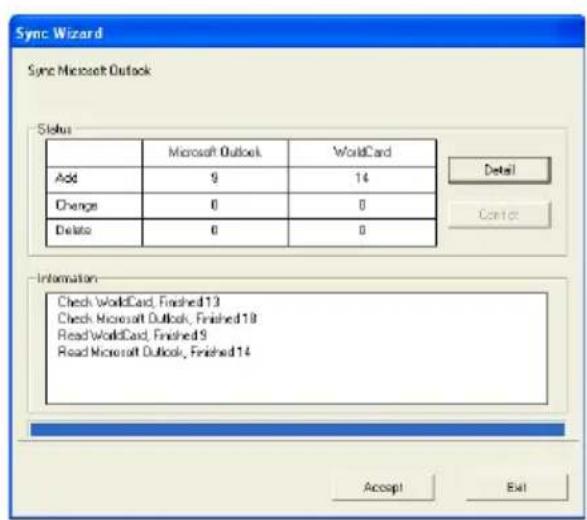The width and height of the screenshot is (587, 520).
Task: Select 'Check WorldCard, Finished 13' log line
Action: point(139,302)
